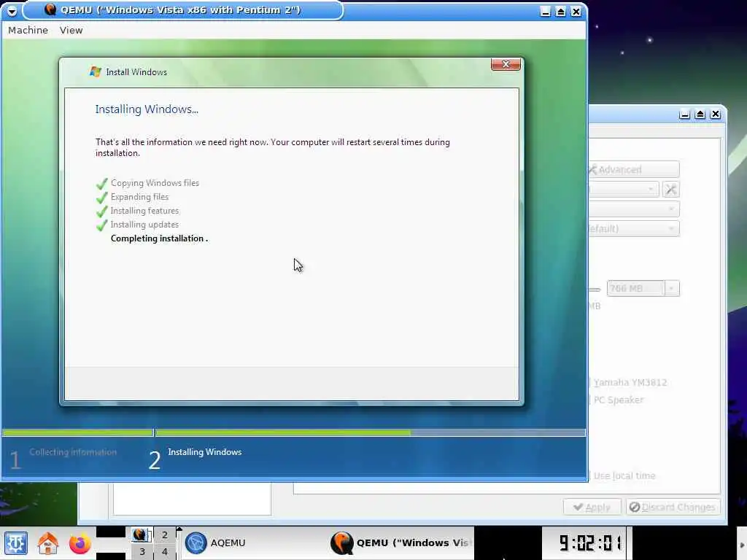Click the 'Completing installation' text
The height and width of the screenshot is (560, 747).
[159, 238]
